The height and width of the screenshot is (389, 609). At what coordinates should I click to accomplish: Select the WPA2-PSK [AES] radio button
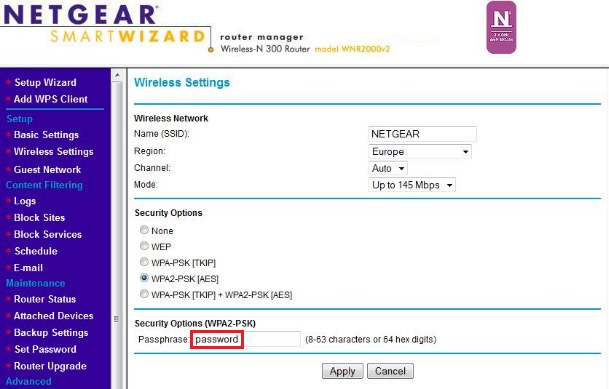coord(144,278)
